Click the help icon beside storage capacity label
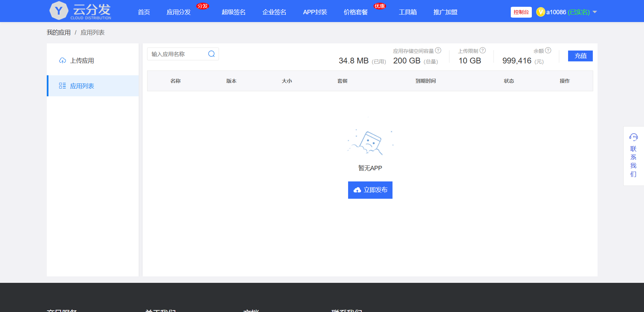The image size is (644, 312). [438, 51]
